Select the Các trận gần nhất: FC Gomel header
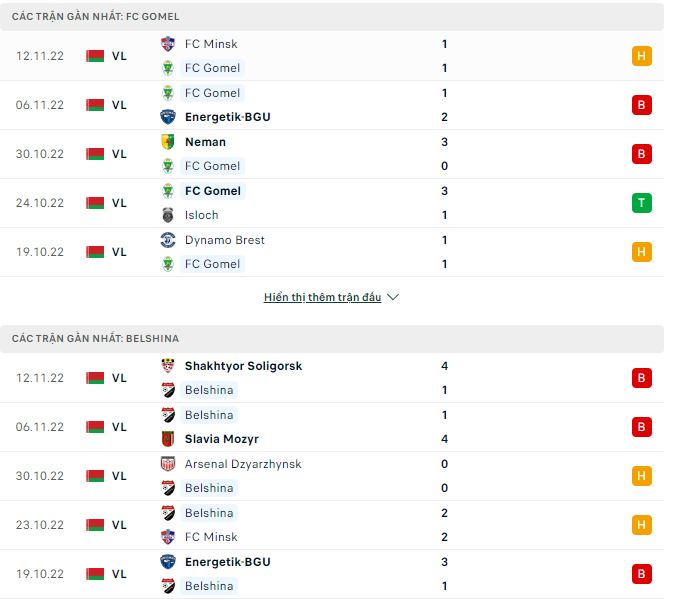Image resolution: width=674 pixels, height=600 pixels. point(96,17)
